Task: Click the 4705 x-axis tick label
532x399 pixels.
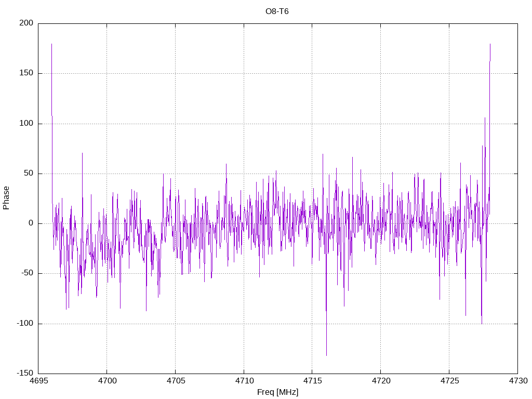Action: 176,381
